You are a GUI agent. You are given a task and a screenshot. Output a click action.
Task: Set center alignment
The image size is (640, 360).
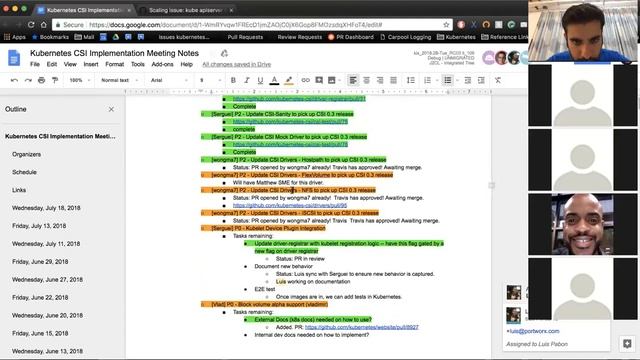367,80
